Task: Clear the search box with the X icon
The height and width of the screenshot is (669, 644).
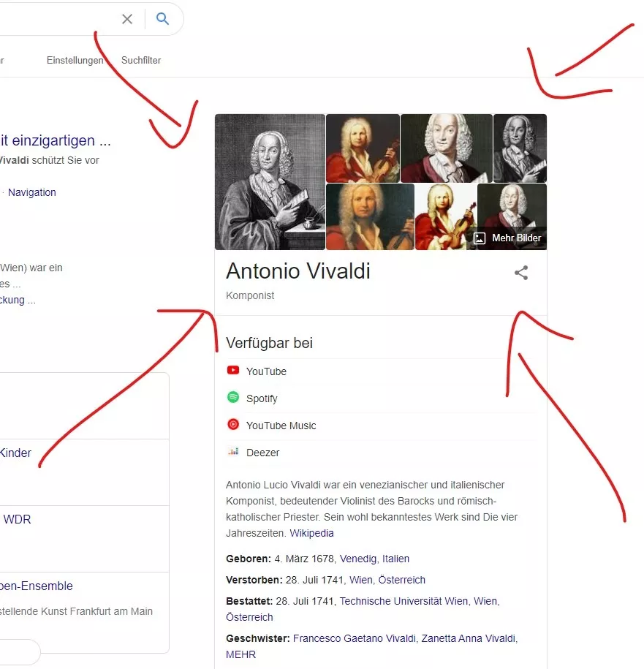Action: point(127,19)
